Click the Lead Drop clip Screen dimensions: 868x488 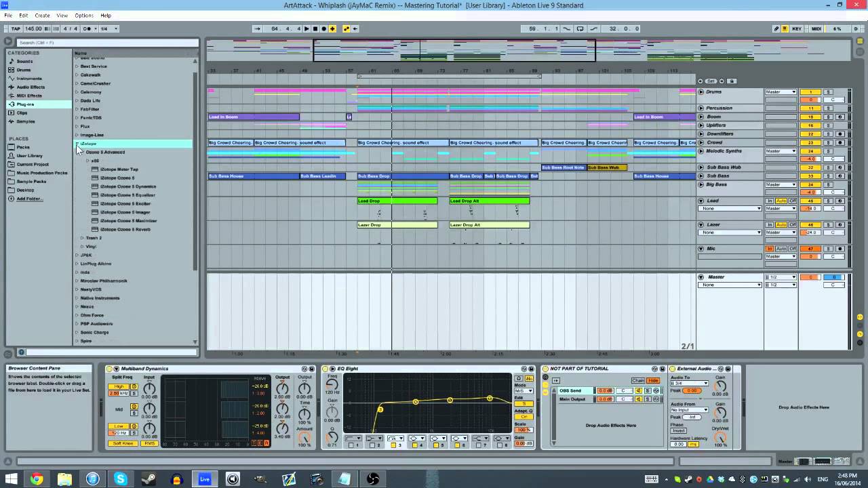point(397,201)
